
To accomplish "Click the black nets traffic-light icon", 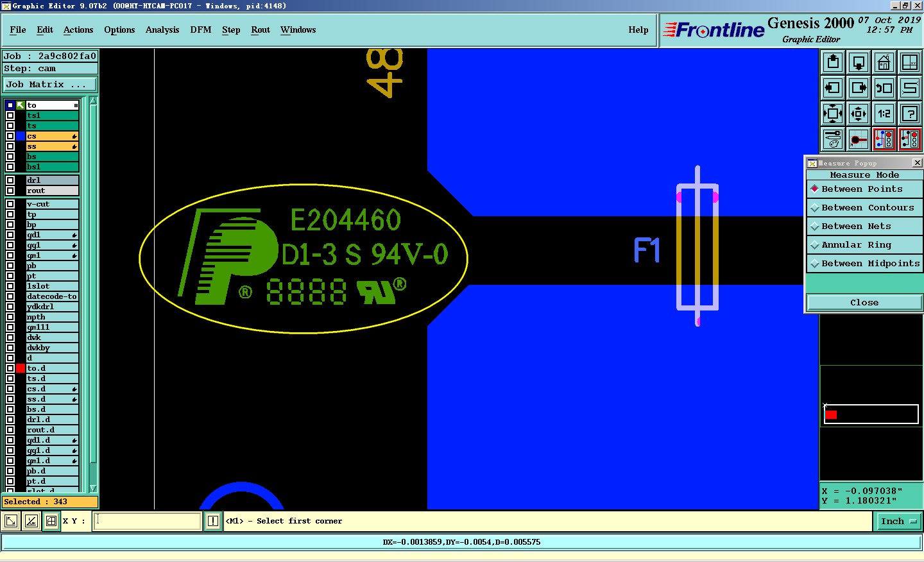I will click(910, 139).
